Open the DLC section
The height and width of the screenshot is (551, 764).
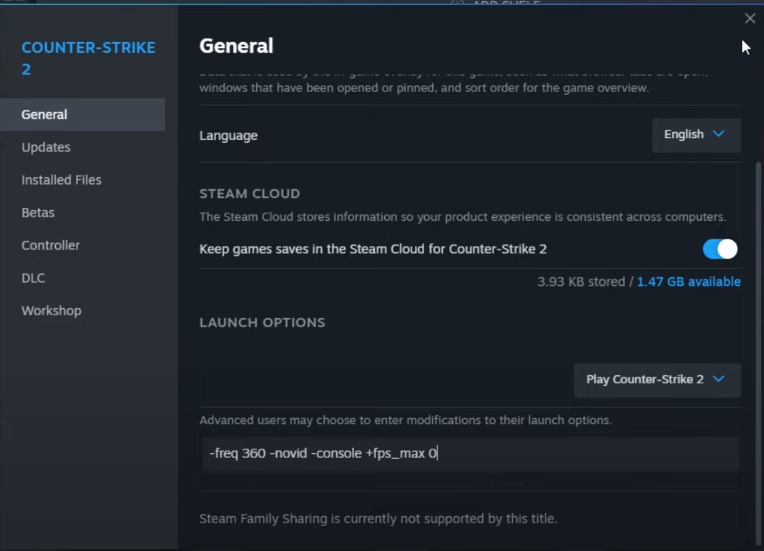(x=33, y=278)
